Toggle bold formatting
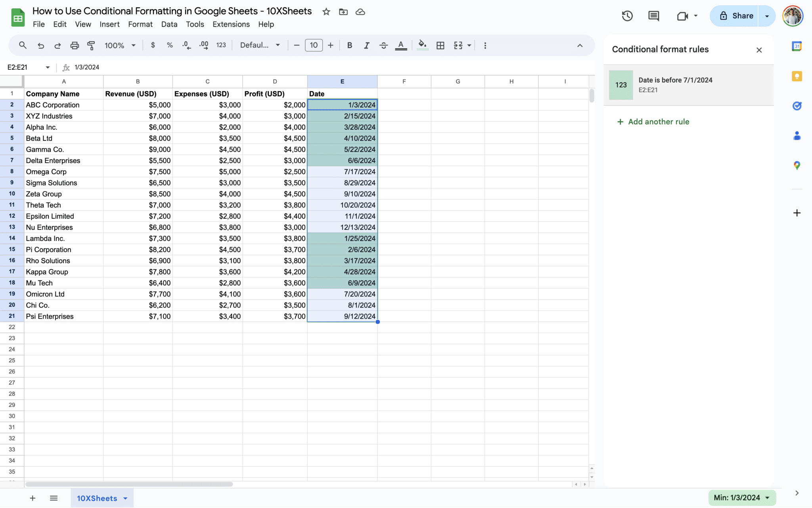The image size is (812, 508). 349,45
